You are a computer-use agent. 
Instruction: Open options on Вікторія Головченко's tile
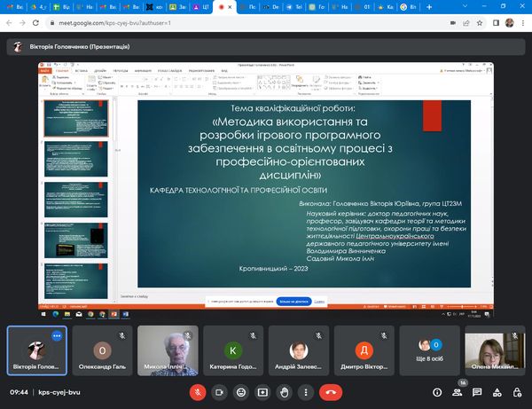pyautogui.click(x=57, y=336)
